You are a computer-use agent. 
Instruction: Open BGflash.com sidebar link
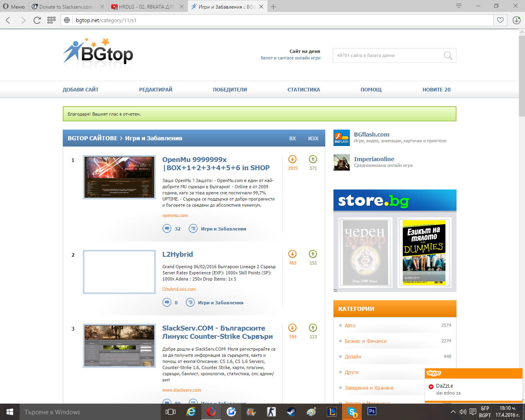click(372, 135)
